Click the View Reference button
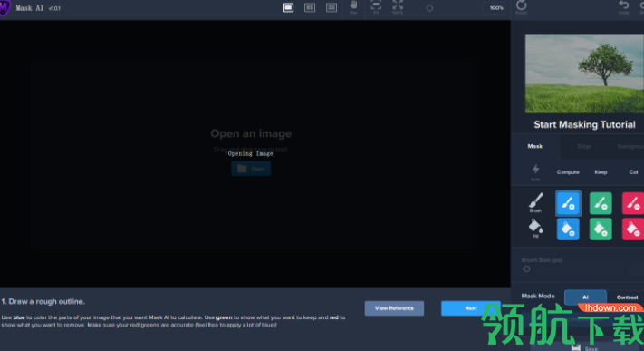644x351 pixels. tap(394, 308)
